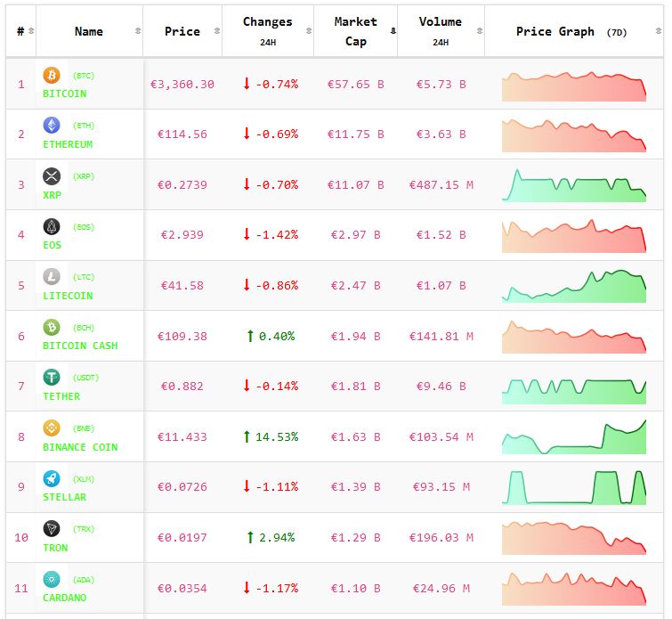
Task: Click the Litecoin coin icon
Action: pyautogui.click(x=52, y=277)
